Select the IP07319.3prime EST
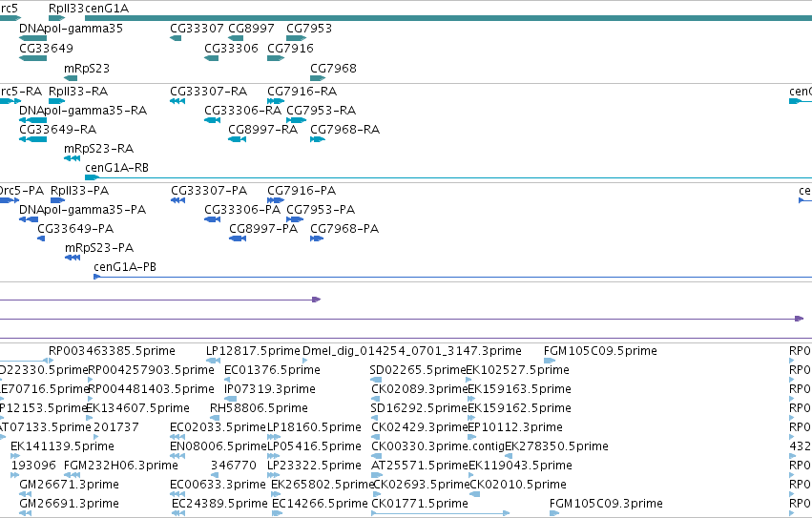 click(231, 399)
